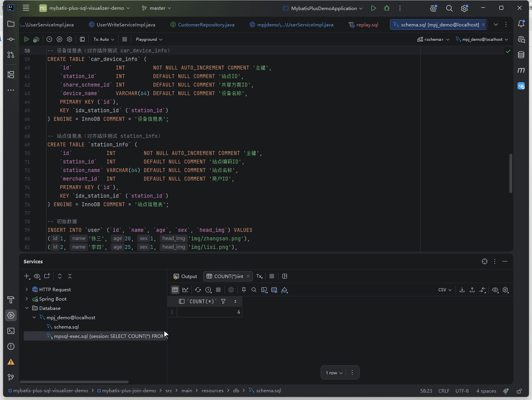Reload the query result page
532x400 pixels.
(198, 290)
